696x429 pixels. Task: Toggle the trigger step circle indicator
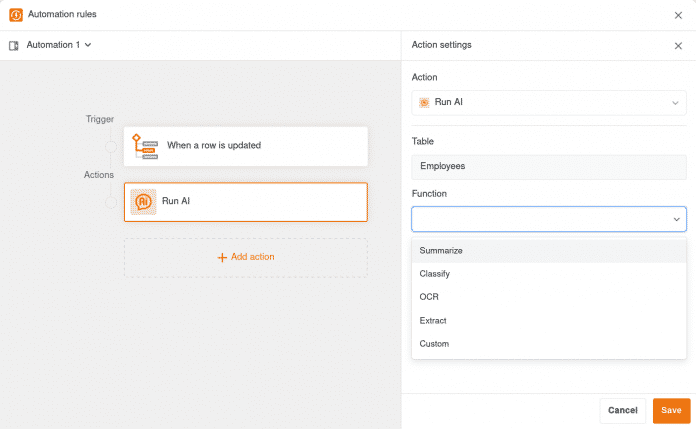point(111,147)
